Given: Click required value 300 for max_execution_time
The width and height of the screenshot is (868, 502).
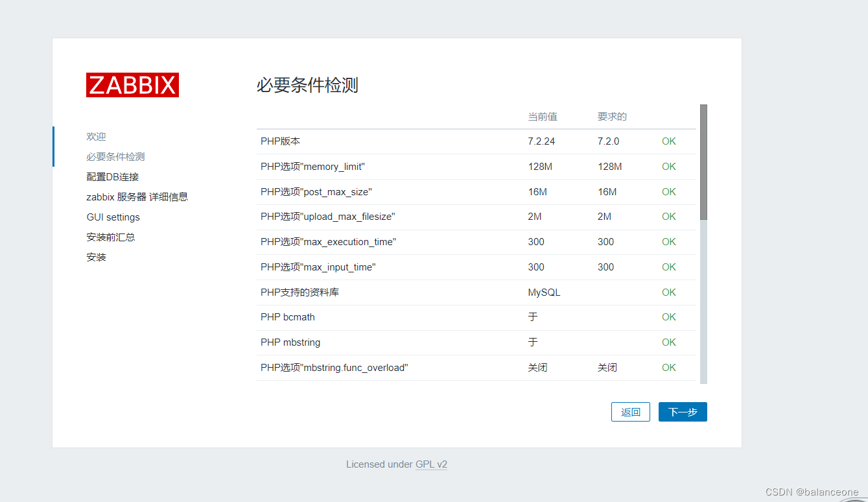Looking at the screenshot, I should [606, 242].
